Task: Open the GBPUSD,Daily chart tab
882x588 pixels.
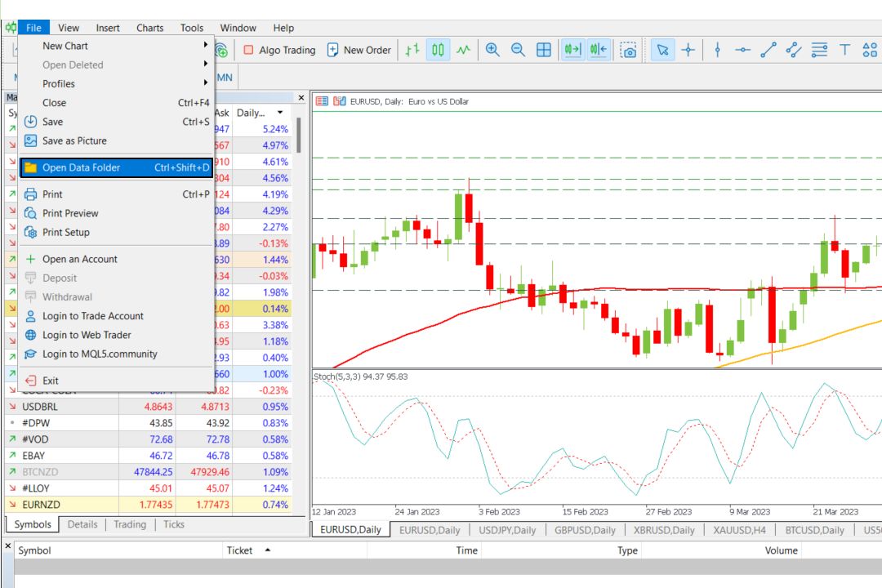Action: tap(585, 530)
